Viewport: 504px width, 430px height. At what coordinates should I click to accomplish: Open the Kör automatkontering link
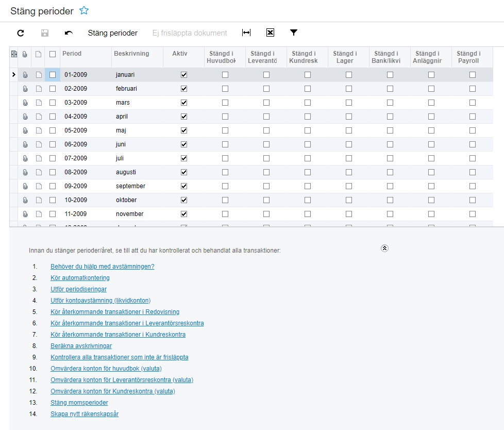click(x=80, y=278)
